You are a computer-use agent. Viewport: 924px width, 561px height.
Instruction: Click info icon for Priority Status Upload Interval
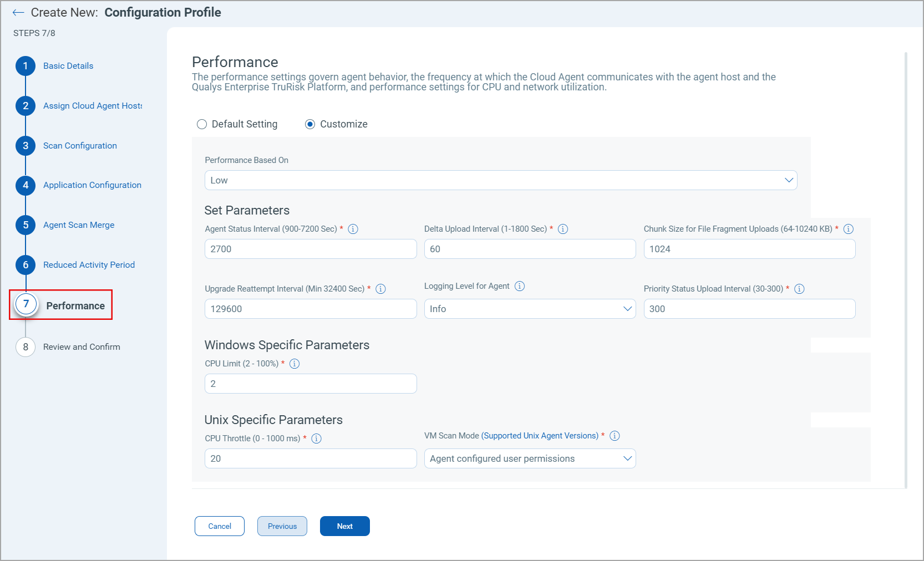click(x=799, y=289)
